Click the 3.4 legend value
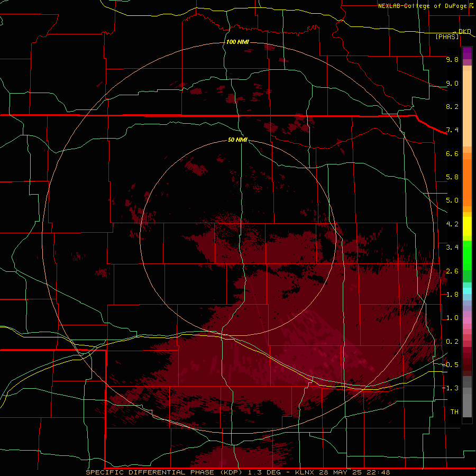This screenshot has width=476, height=476. tap(452, 248)
